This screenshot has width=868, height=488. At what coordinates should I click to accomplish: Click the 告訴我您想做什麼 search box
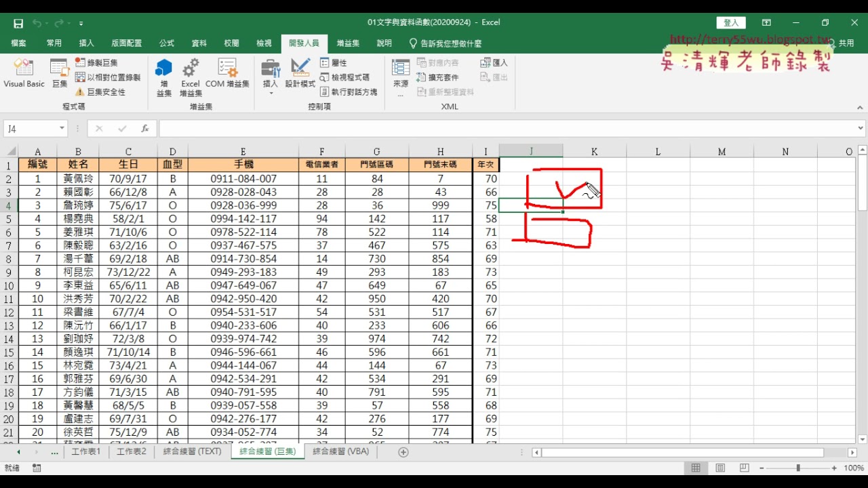click(x=446, y=43)
